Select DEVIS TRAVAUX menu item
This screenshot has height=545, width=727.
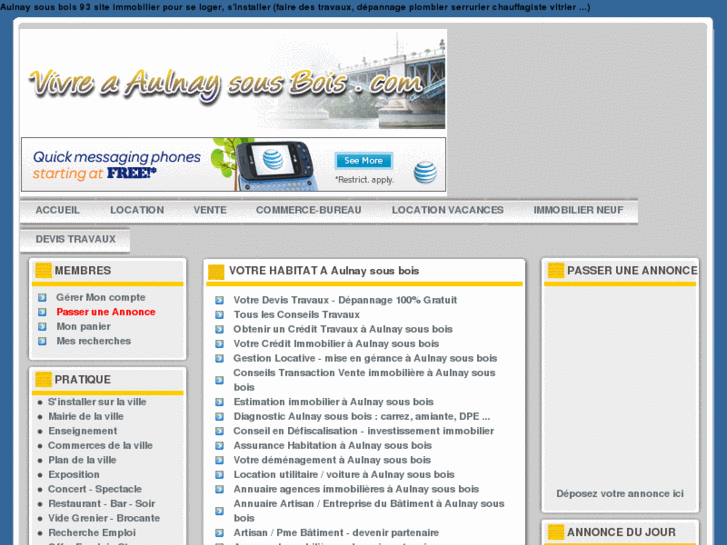(x=75, y=239)
